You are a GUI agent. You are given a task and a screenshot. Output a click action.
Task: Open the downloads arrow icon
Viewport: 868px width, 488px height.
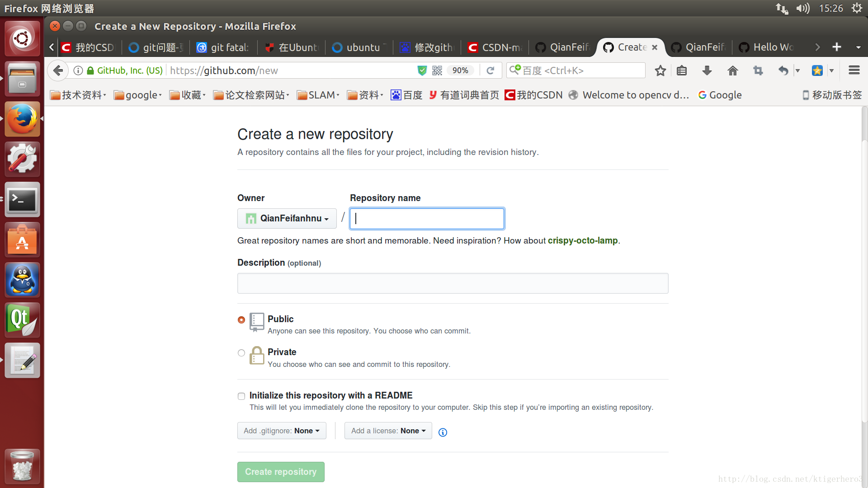[x=707, y=70]
